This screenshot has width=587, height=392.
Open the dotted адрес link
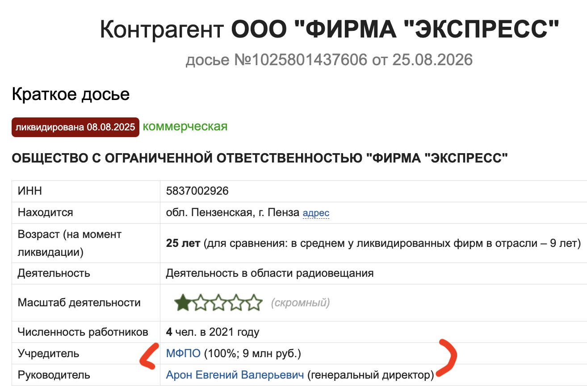pyautogui.click(x=316, y=213)
